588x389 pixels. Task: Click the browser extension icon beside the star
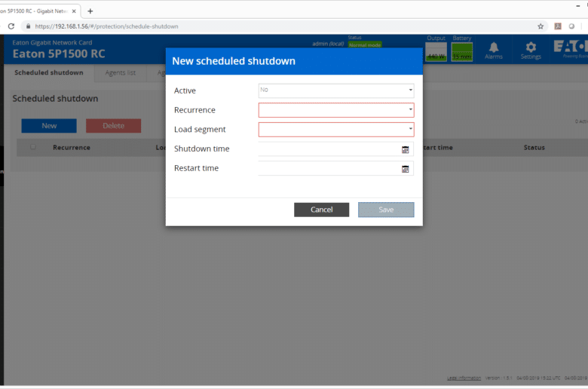click(x=558, y=26)
